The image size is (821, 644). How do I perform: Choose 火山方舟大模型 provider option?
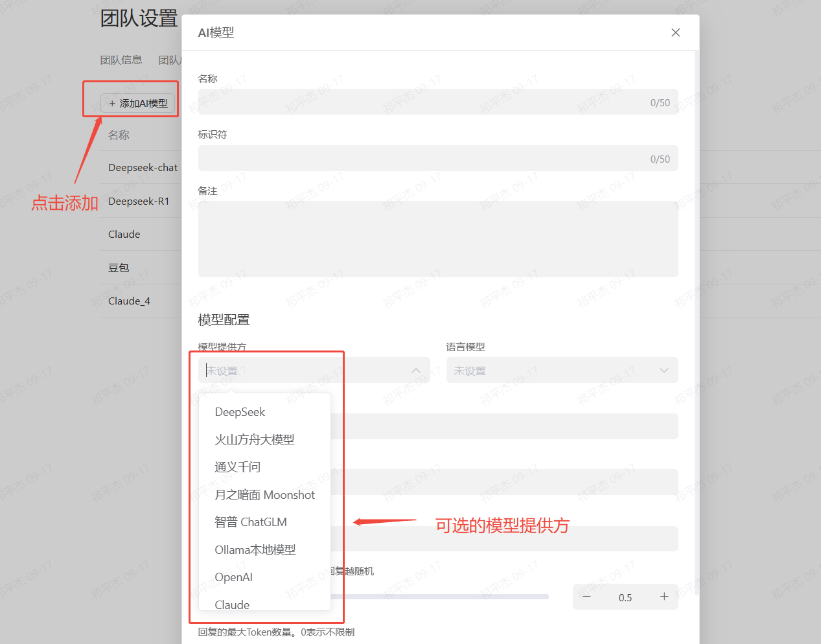coord(254,440)
